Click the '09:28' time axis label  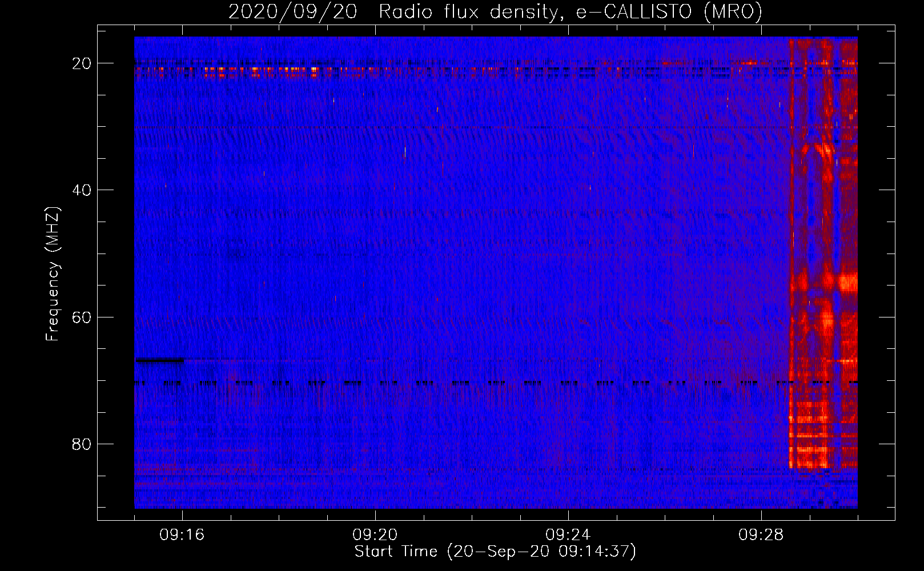pos(761,535)
